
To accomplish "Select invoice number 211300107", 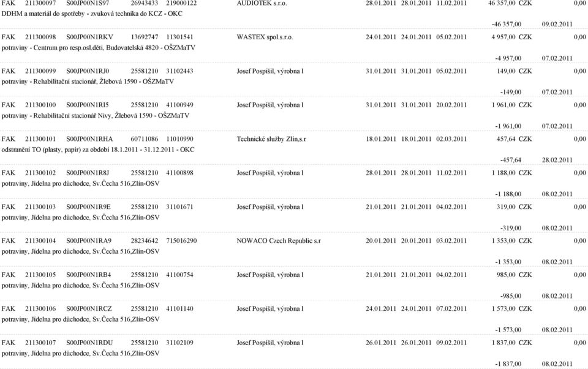I will click(x=40, y=343).
